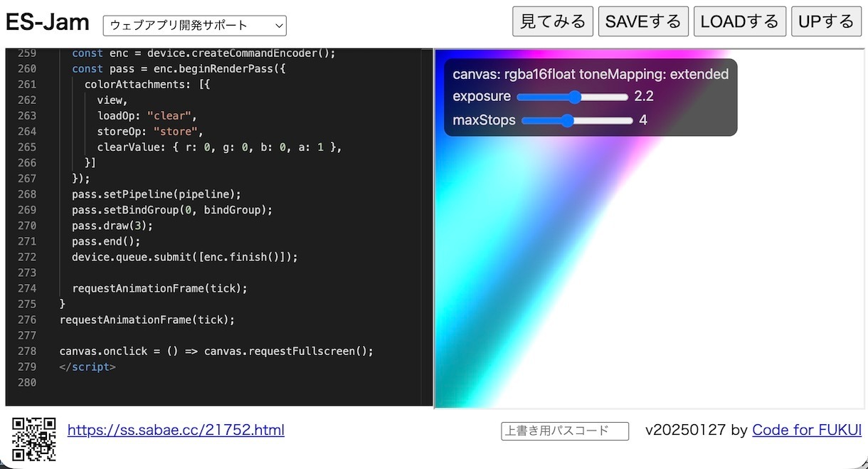Click the QR code image
This screenshot has height=469, width=868.
point(34,438)
